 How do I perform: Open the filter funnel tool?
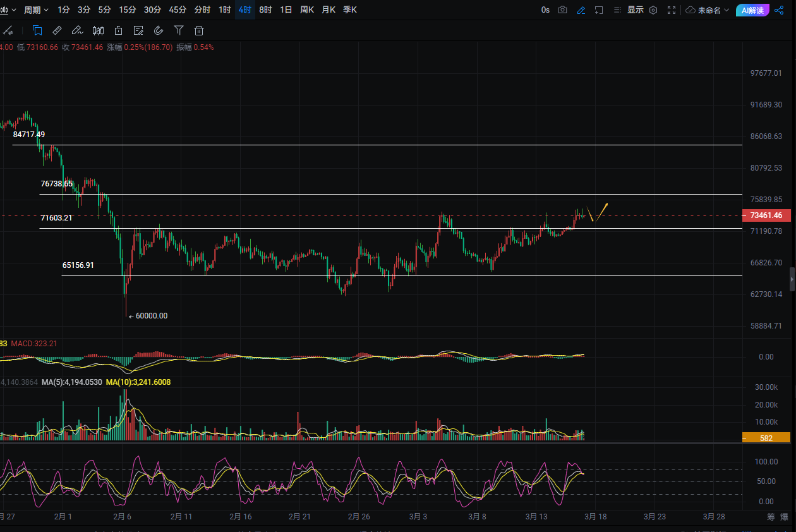point(179,30)
